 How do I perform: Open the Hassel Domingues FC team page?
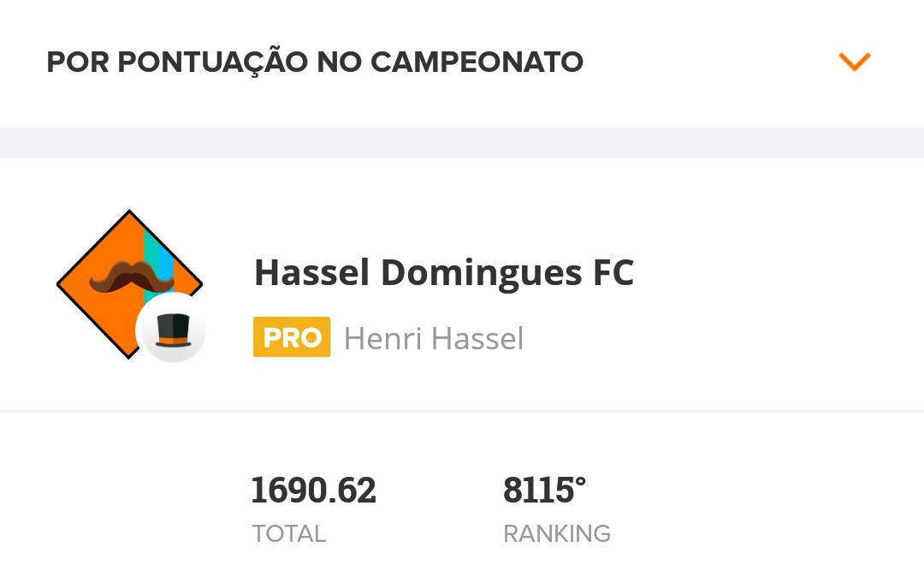(444, 272)
